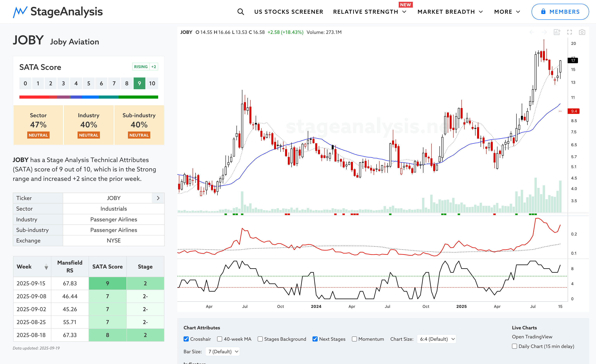Enable the 40-week MA checkbox
This screenshot has width=596, height=364.
click(220, 339)
